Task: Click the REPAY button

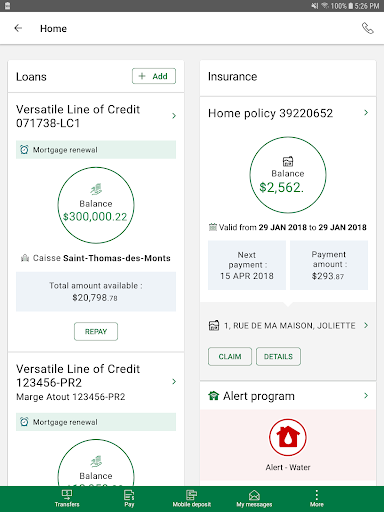Action: 96,331
